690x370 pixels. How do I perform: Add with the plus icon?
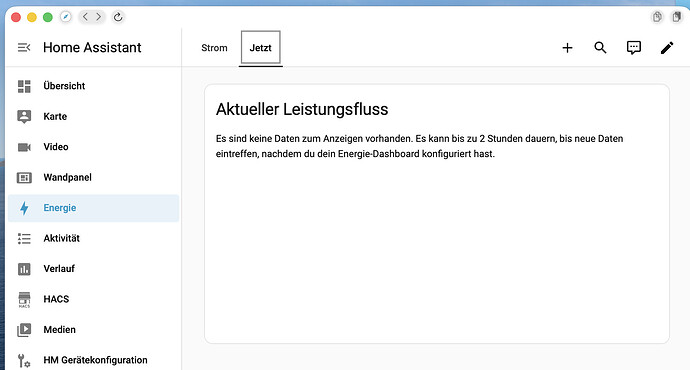(x=567, y=48)
